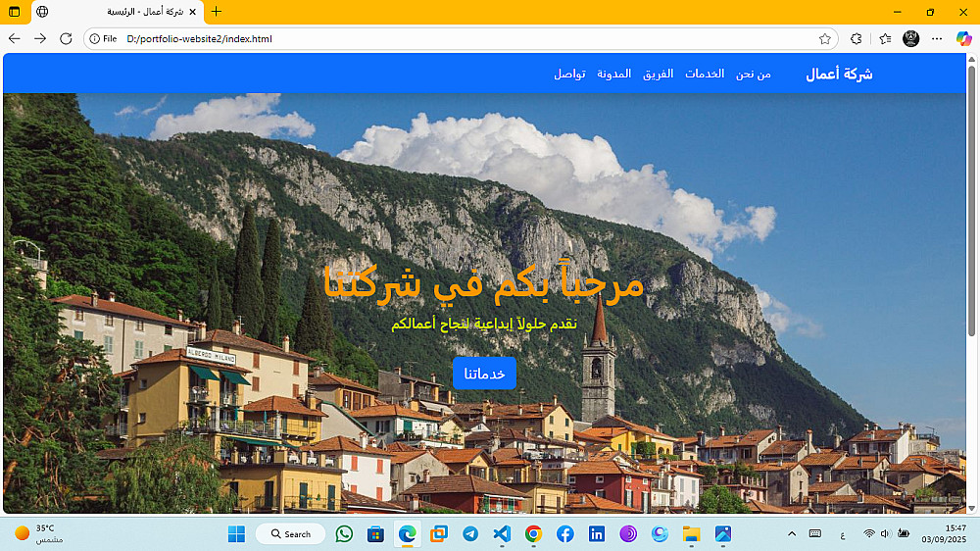
Task: Open Settings and more menu
Action: coord(936,39)
